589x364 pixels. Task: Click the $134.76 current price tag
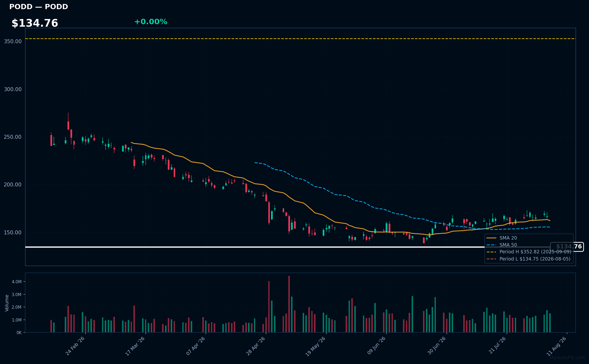(567, 247)
